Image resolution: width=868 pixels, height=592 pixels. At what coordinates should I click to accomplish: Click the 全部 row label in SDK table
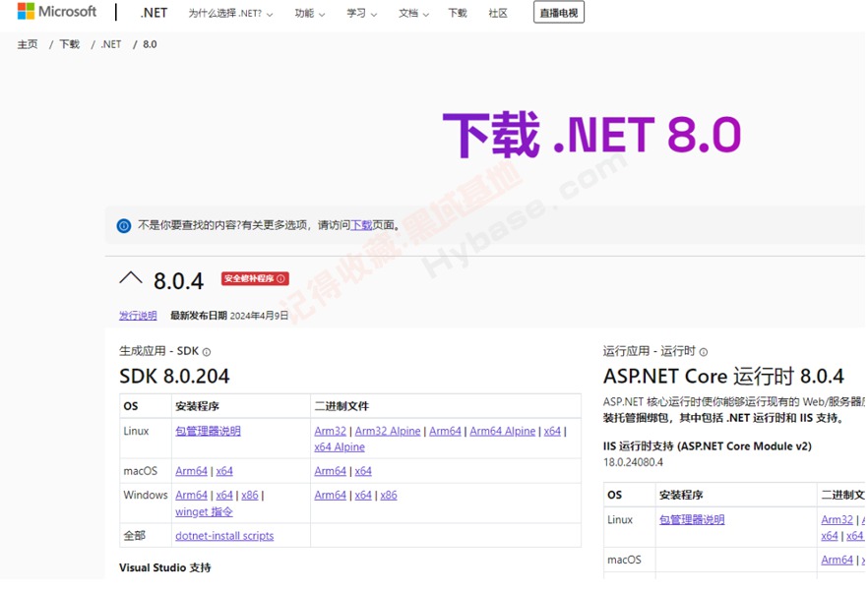pyautogui.click(x=135, y=536)
